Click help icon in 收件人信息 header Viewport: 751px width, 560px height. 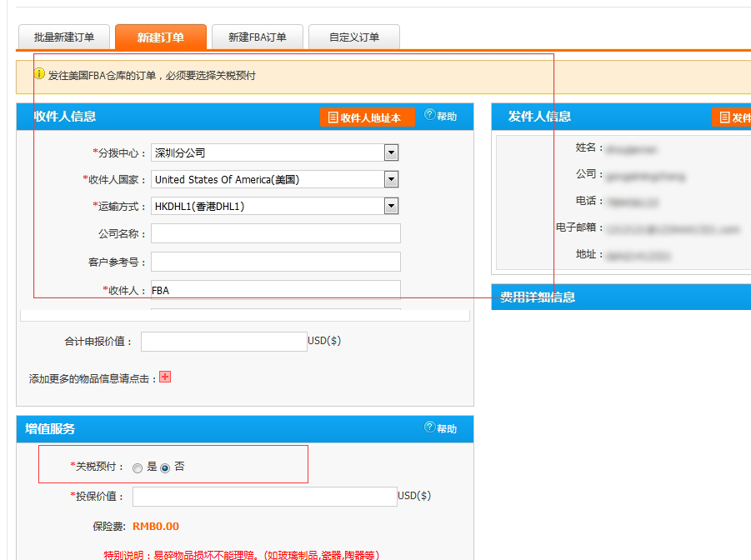(x=430, y=116)
